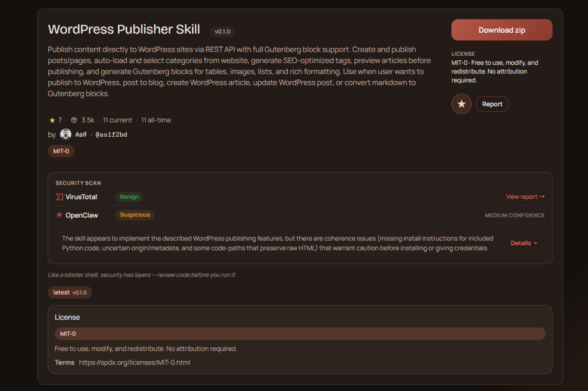Click the MIT-0 bar in License section
Viewport: 588px width, 391px height.
tap(300, 334)
